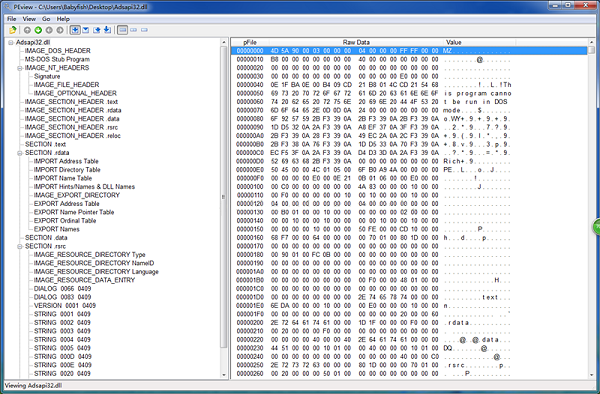Select IMPORT Hints/Names & DLL Names
The height and width of the screenshot is (394, 600).
[x=84, y=187]
